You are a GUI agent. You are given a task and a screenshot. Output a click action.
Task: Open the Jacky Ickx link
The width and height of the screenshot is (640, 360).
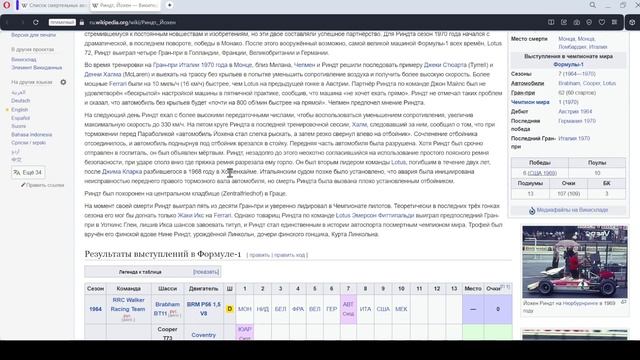191,216
